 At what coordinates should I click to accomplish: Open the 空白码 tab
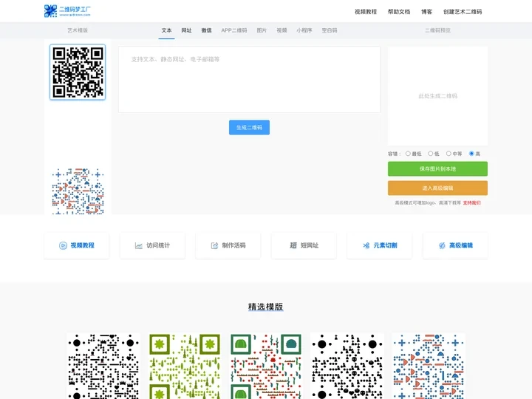pos(330,30)
